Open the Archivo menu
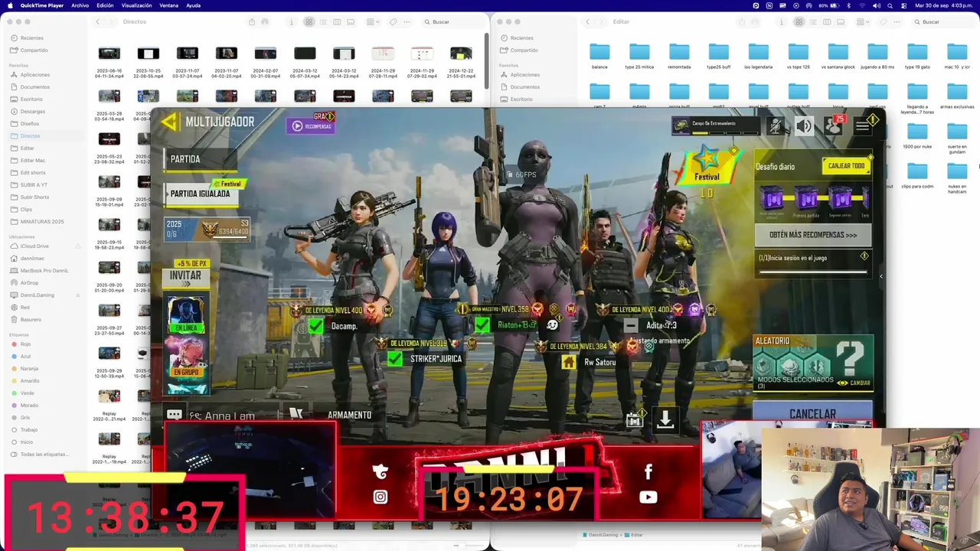The height and width of the screenshot is (551, 980). (80, 5)
